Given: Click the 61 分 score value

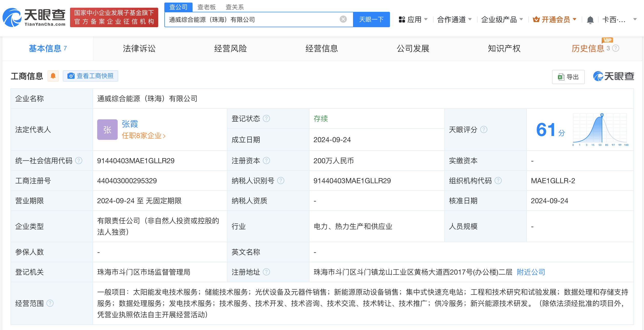Looking at the screenshot, I should pyautogui.click(x=550, y=130).
